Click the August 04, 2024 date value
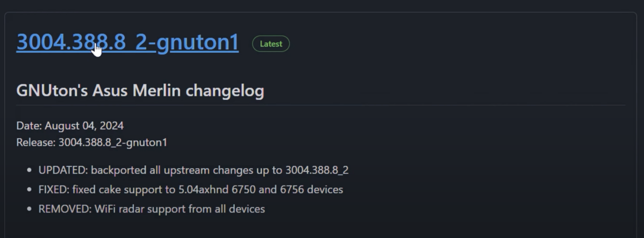Screen dimensions: 644x238 click(x=84, y=125)
